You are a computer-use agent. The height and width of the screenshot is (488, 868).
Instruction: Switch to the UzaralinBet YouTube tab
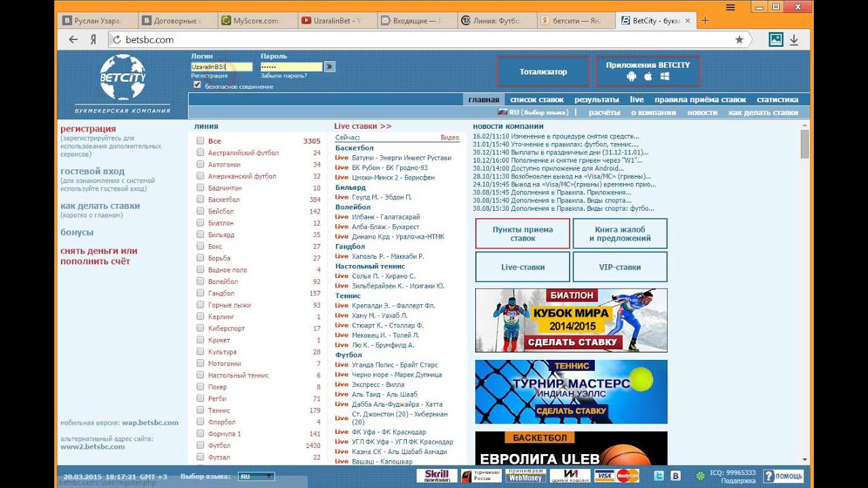coord(336,21)
